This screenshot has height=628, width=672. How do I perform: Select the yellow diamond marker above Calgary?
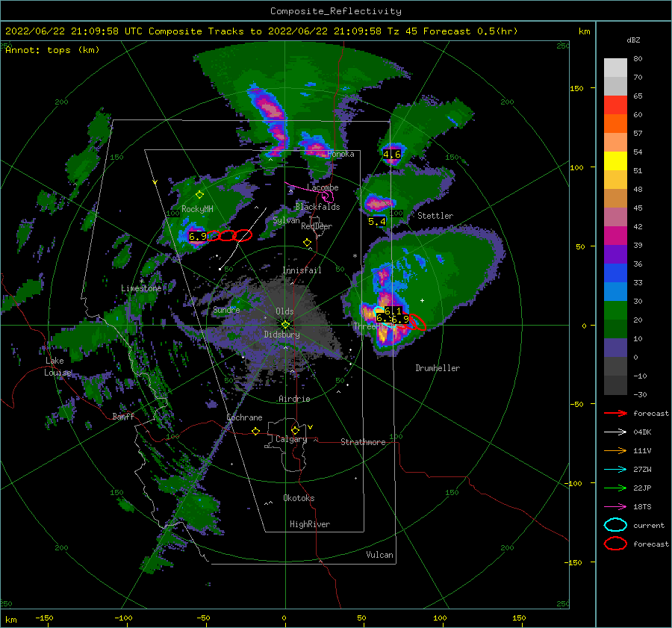click(295, 430)
